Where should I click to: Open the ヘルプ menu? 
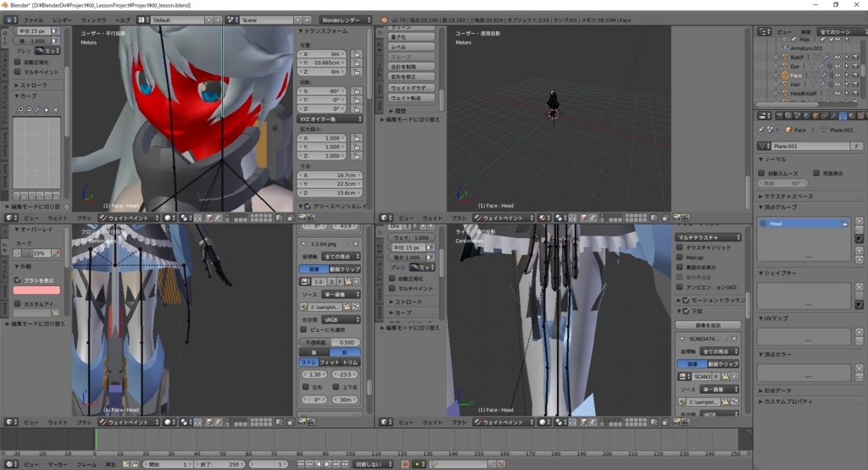pos(122,20)
